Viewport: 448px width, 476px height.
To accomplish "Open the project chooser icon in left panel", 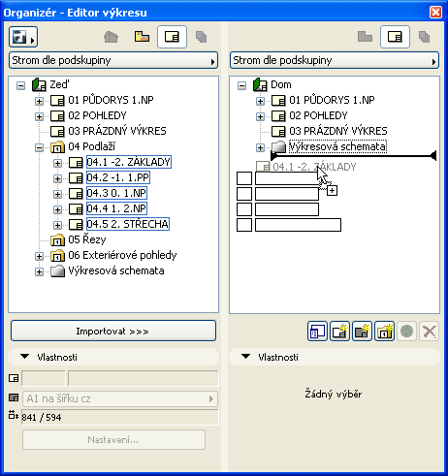I will click(23, 37).
